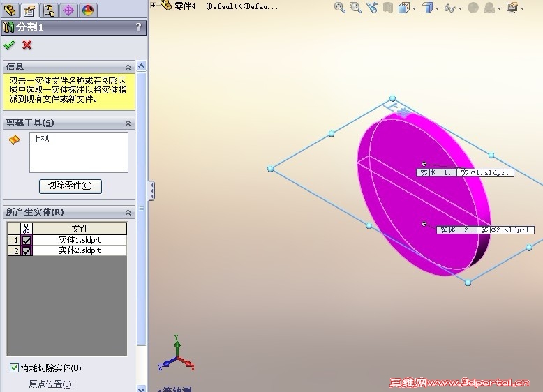Click the Section View icon
Viewport: 543px width, 392px height.
388,8
